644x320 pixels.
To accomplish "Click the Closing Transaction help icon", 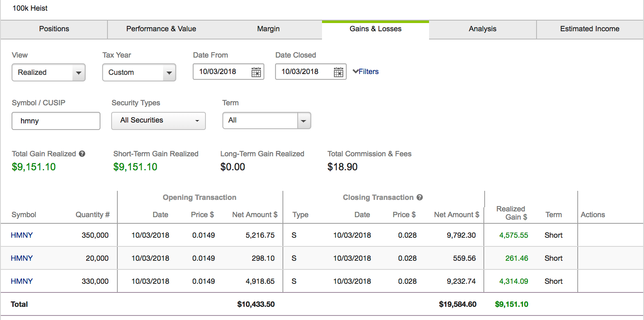I will [420, 197].
